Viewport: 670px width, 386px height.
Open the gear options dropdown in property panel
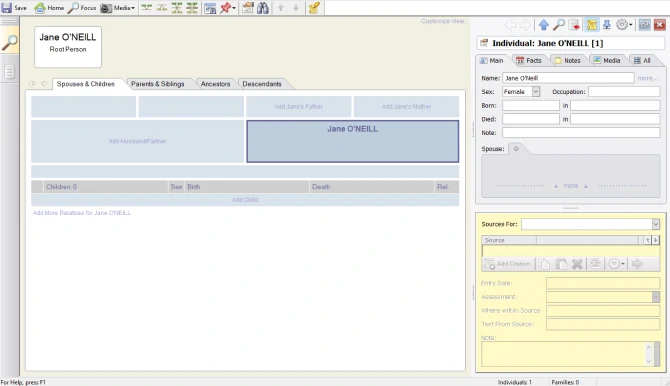click(x=624, y=25)
